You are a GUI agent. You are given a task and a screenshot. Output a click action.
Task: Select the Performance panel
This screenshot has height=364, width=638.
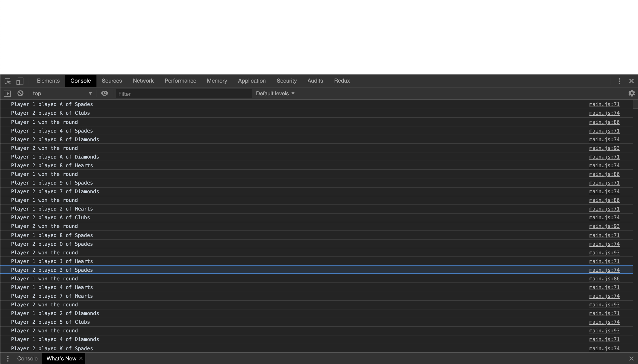[x=180, y=81]
